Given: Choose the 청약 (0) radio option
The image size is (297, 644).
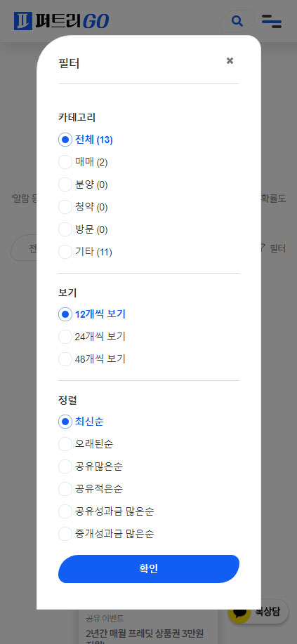Looking at the screenshot, I should coord(83,207).
